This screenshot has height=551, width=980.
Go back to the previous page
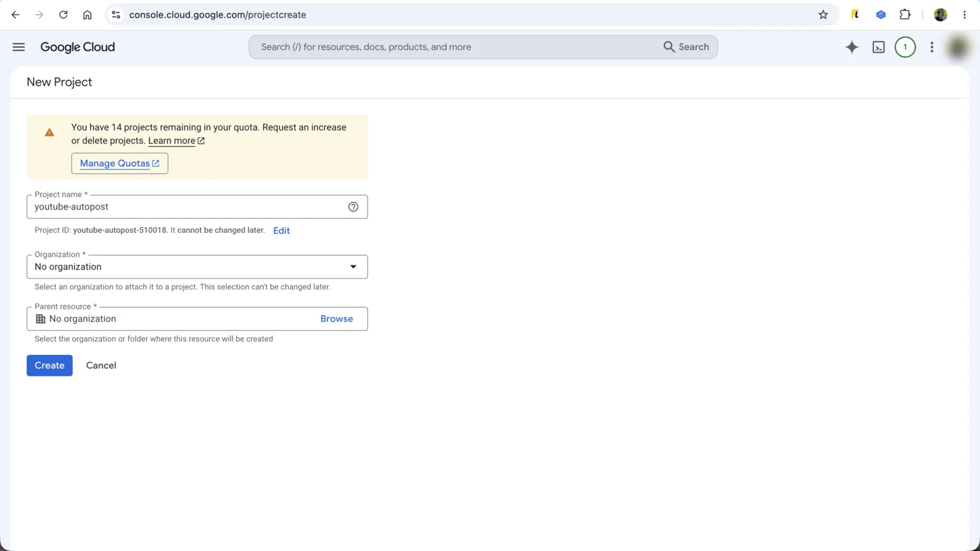tap(15, 15)
